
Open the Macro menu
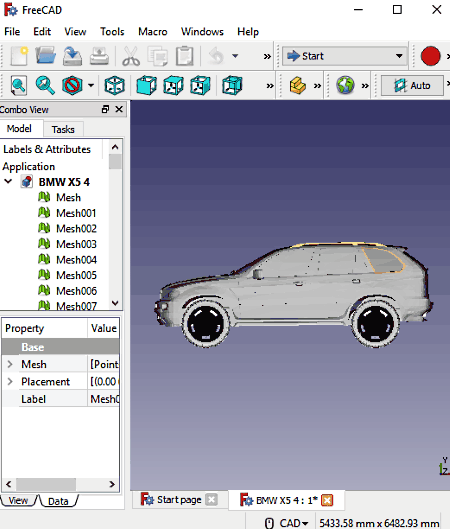(x=152, y=32)
